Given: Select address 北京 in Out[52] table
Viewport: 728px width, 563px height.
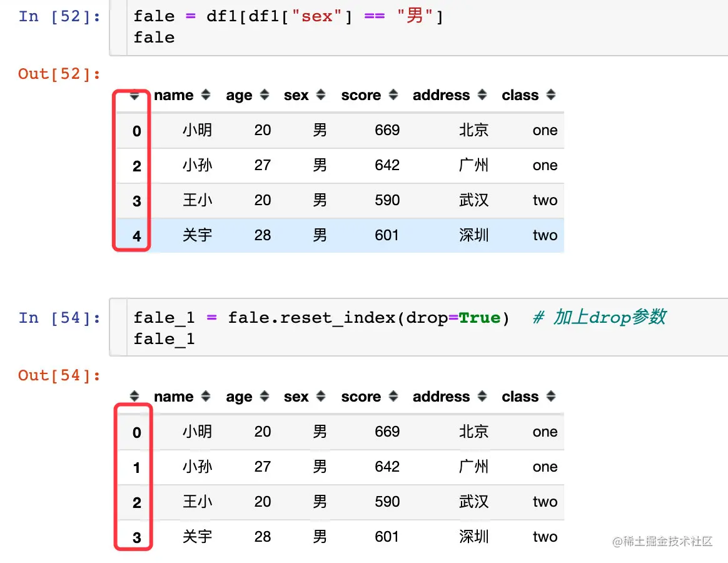Looking at the screenshot, I should tap(473, 130).
